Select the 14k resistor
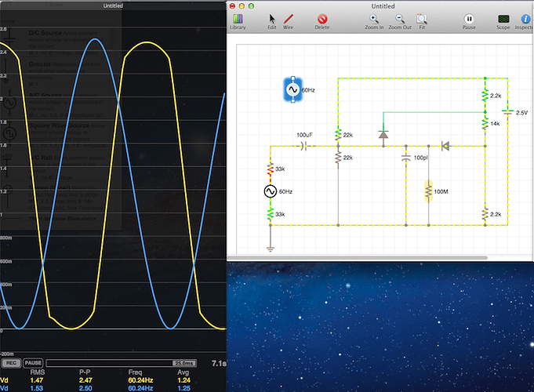 point(485,124)
